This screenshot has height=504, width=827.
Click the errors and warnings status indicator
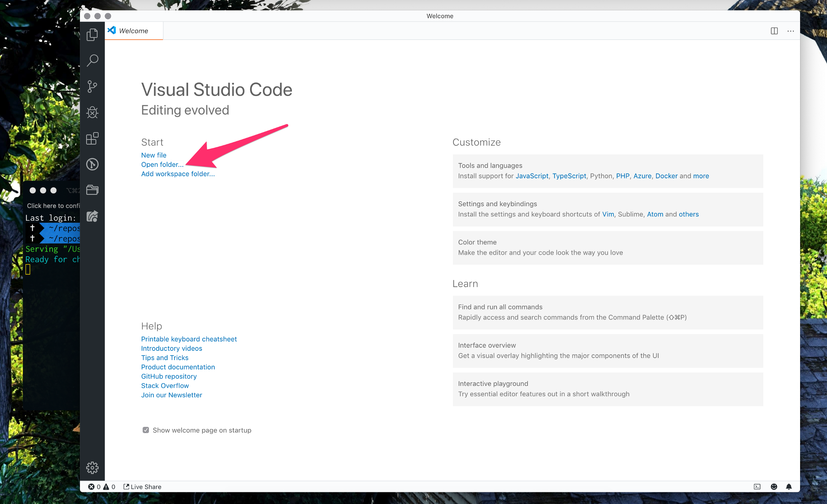tap(101, 486)
